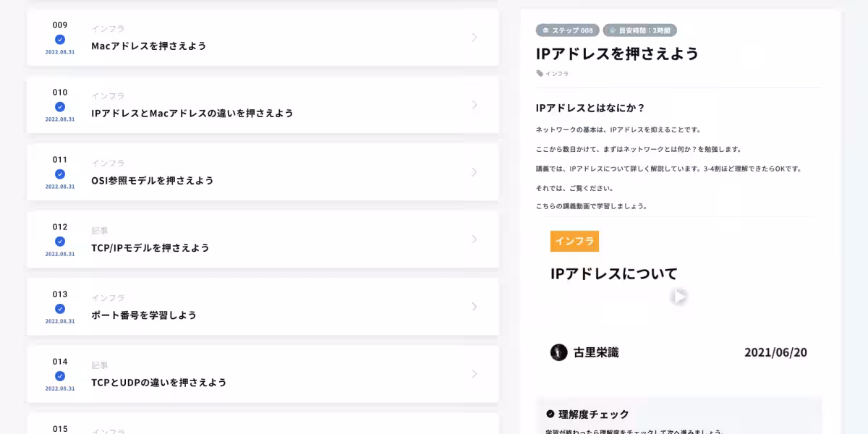Click the checkmark icon next to 理解度チェック heading
The width and height of the screenshot is (868, 434).
click(550, 414)
